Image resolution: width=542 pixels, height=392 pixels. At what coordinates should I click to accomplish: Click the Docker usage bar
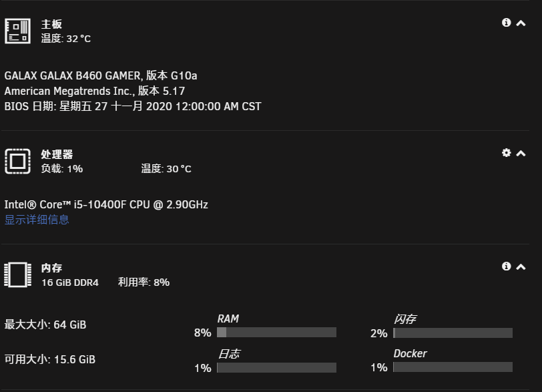coord(453,367)
